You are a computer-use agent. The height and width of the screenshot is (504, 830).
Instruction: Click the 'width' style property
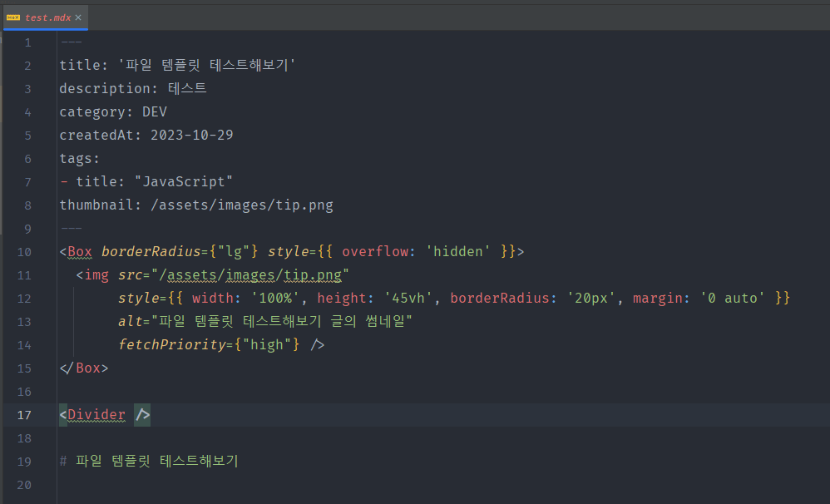tap(213, 298)
